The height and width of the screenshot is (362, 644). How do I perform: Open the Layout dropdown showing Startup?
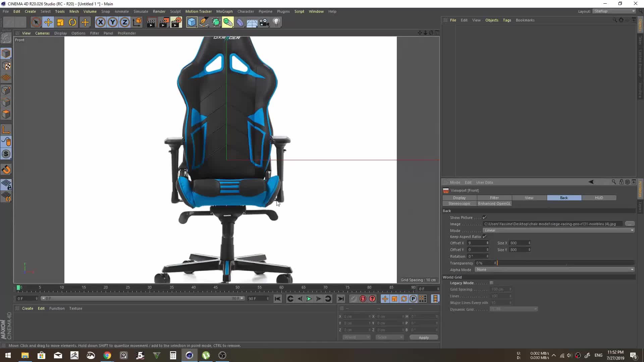pos(613,11)
